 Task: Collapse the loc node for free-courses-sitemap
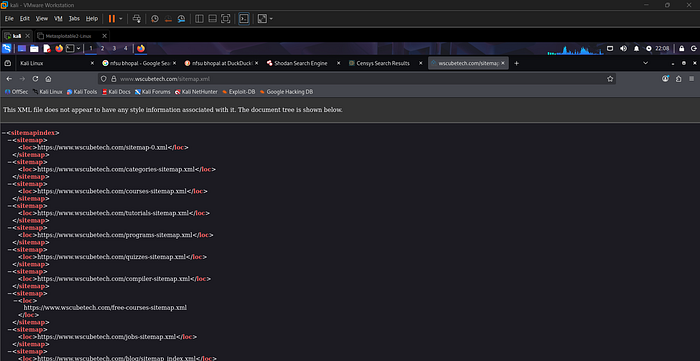click(16, 301)
